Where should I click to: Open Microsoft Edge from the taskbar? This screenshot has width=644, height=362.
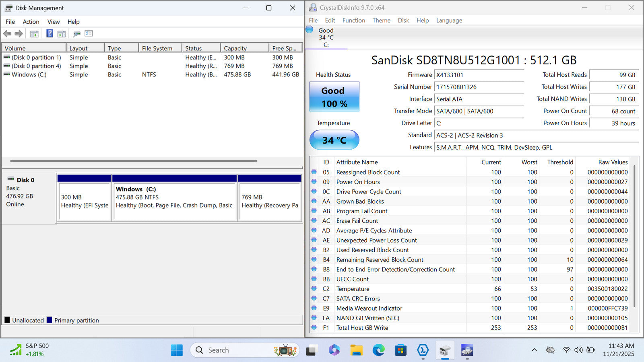[x=378, y=350]
